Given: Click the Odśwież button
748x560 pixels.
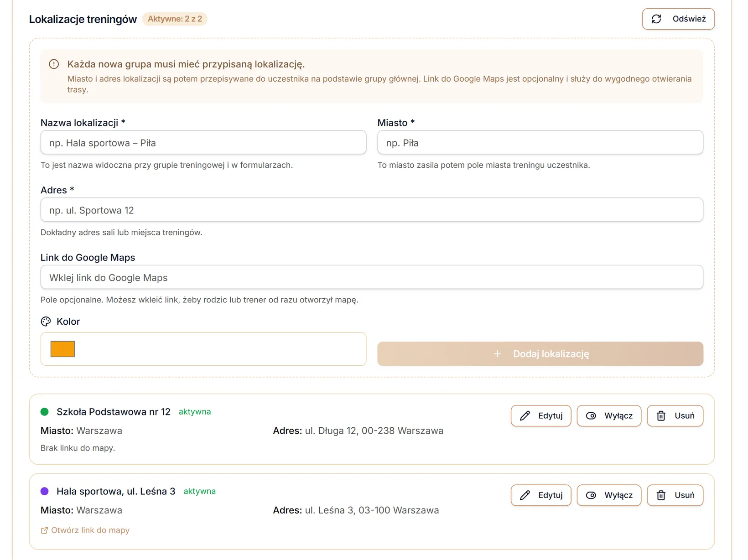Looking at the screenshot, I should click(678, 19).
